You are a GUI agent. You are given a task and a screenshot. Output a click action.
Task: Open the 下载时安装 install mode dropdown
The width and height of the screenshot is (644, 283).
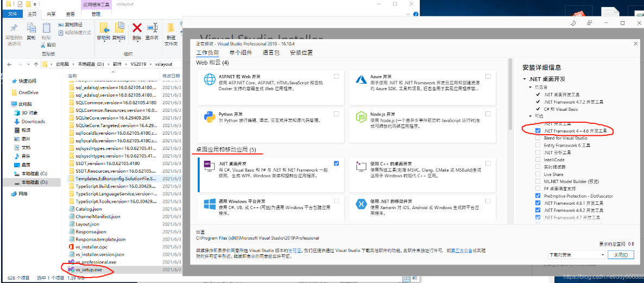pyautogui.click(x=576, y=255)
